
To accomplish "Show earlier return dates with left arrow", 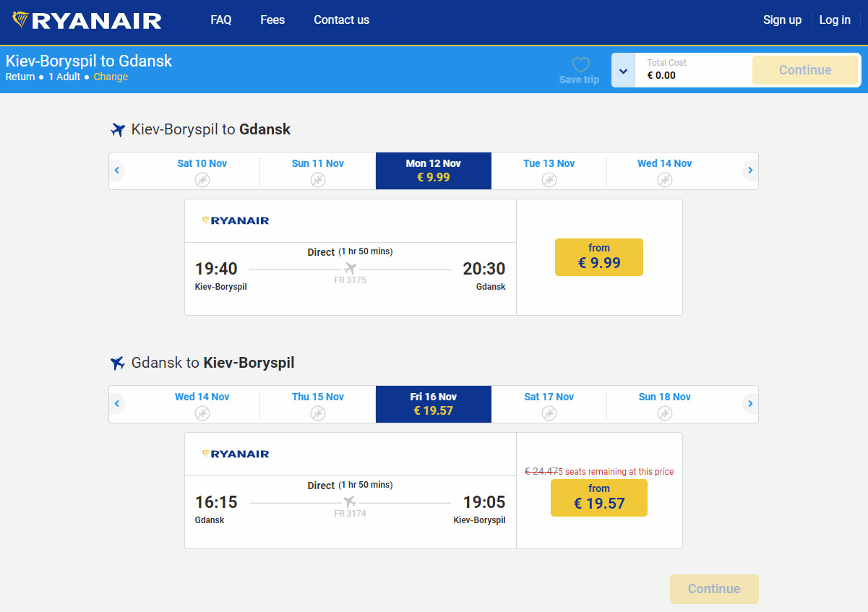I will pyautogui.click(x=117, y=404).
